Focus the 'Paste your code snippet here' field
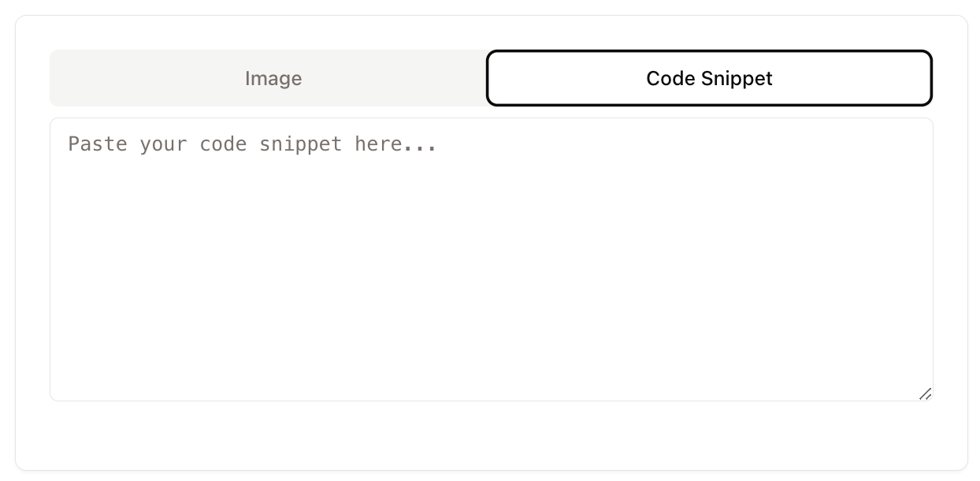 pos(491,237)
